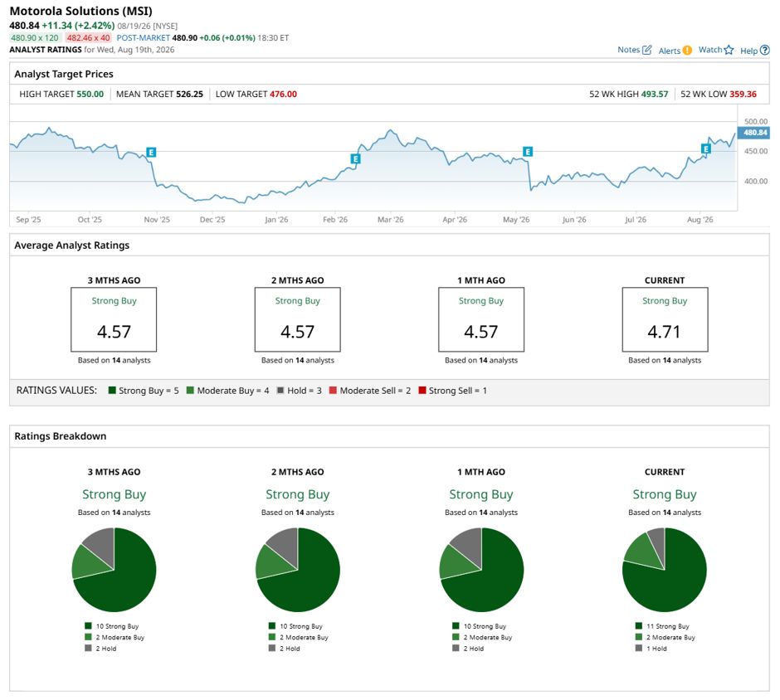Click the 1 MTH AGO pie chart
The height and width of the screenshot is (700, 780).
tap(481, 570)
